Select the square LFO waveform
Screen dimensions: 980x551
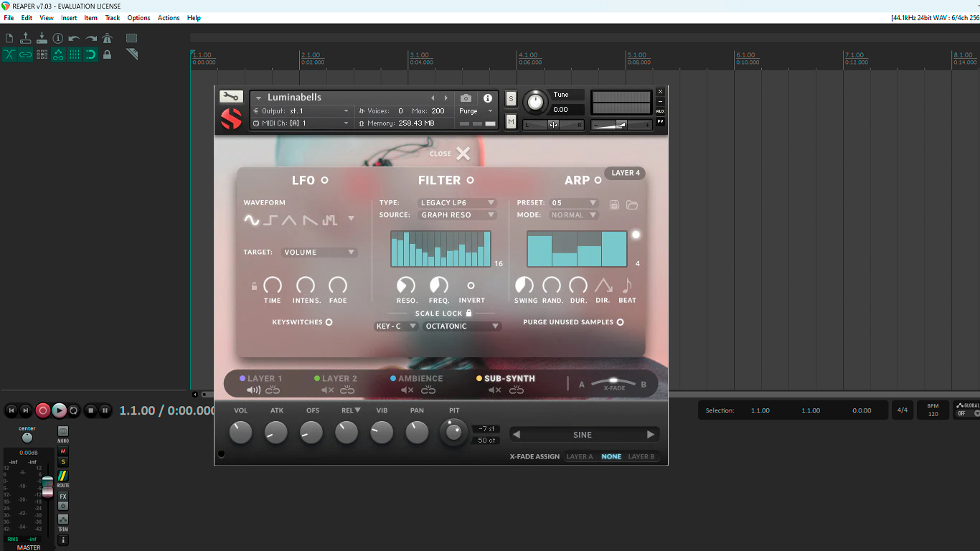point(270,220)
